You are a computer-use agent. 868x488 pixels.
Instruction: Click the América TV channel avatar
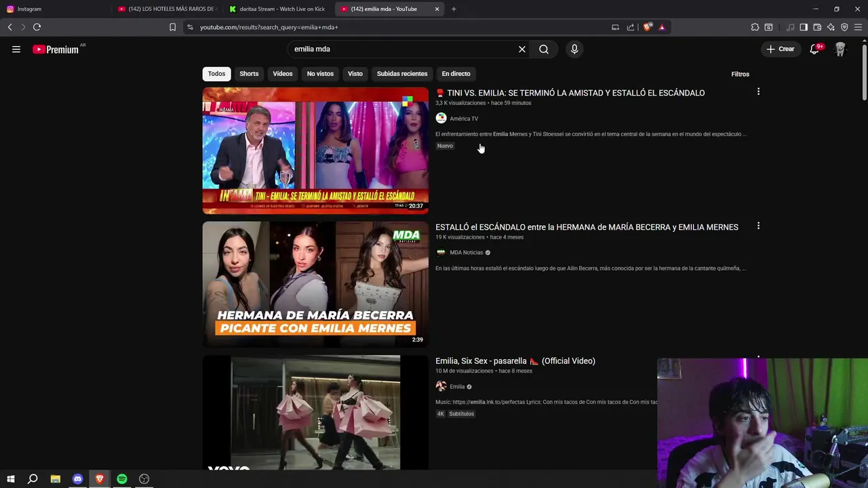pos(441,118)
